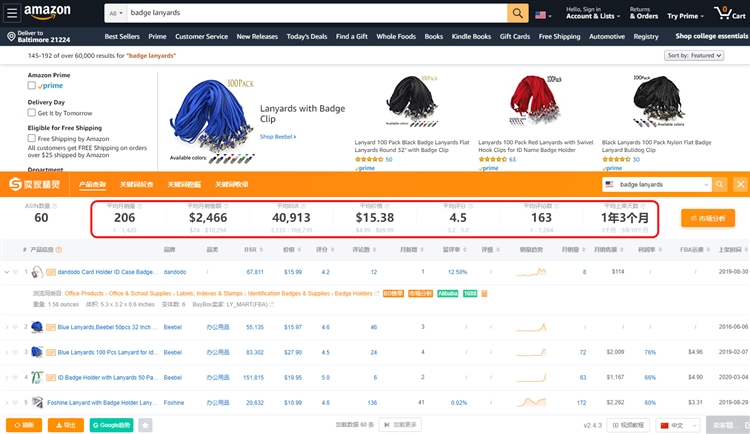
Task: Open Amazon hamburger menu icon
Action: pos(12,13)
